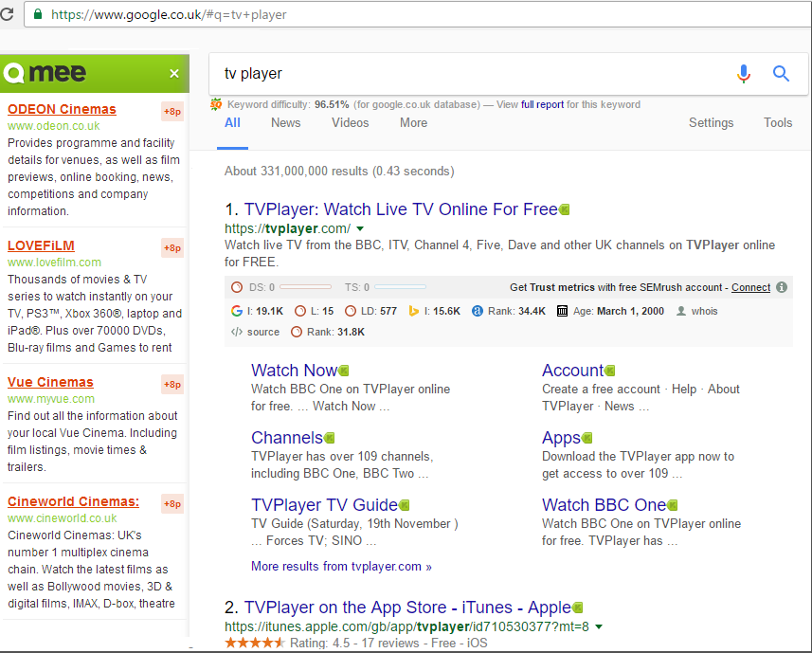Click the green badge beside Watch BBC One
The image size is (812, 653).
click(x=672, y=505)
